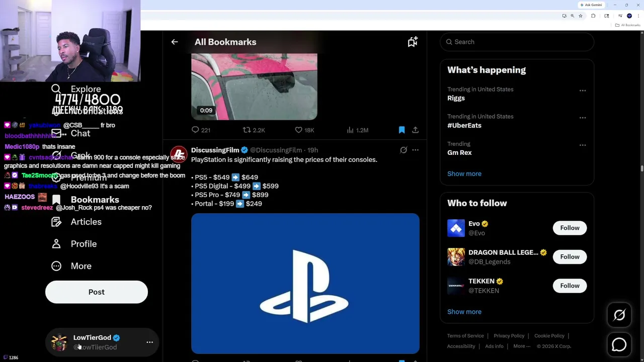Toggle like on the post with 18K likes
The height and width of the screenshot is (362, 644).
[304, 130]
